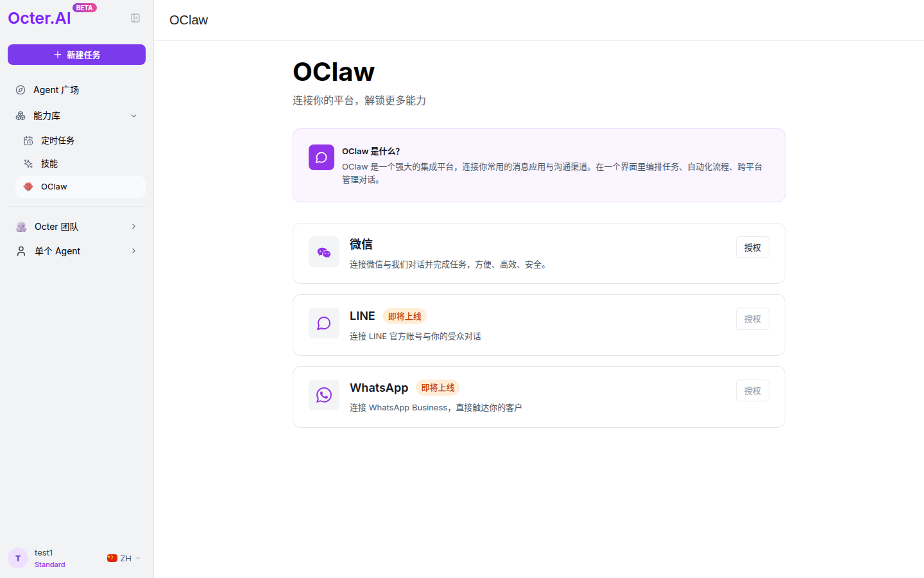The height and width of the screenshot is (578, 924).
Task: Open the Octer 团队 menu entry
Action: pyautogui.click(x=76, y=227)
